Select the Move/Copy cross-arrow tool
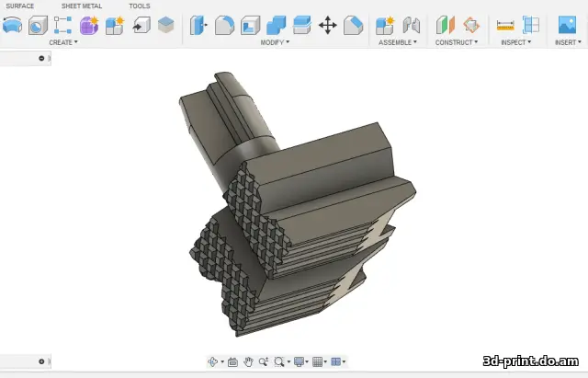The image size is (588, 378). pyautogui.click(x=327, y=26)
